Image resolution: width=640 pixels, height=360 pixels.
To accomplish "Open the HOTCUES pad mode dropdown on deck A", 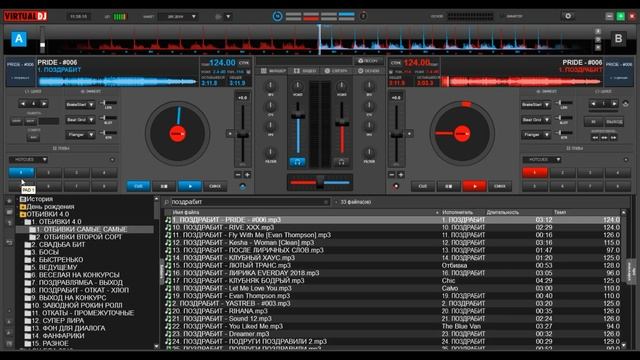I will pos(28,159).
